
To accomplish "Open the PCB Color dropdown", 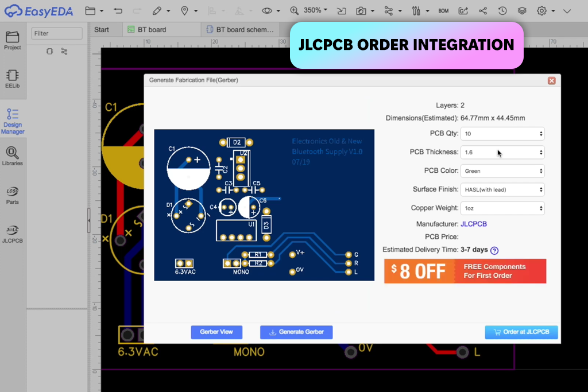I will pos(502,171).
